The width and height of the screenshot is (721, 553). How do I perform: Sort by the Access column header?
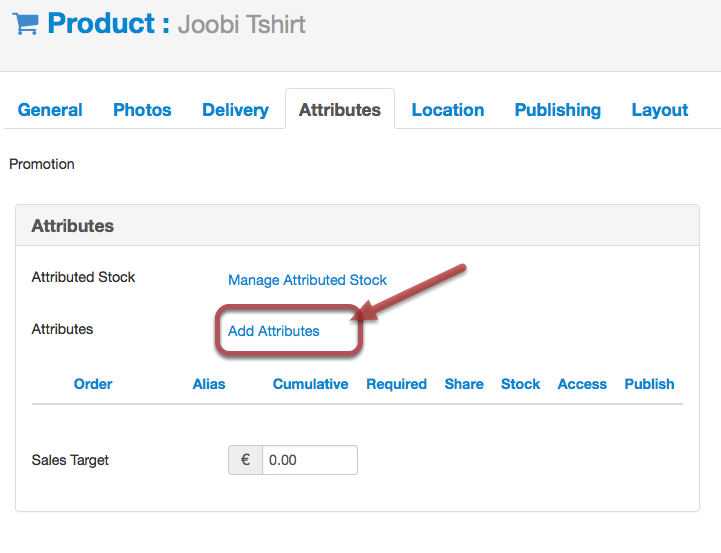point(582,384)
